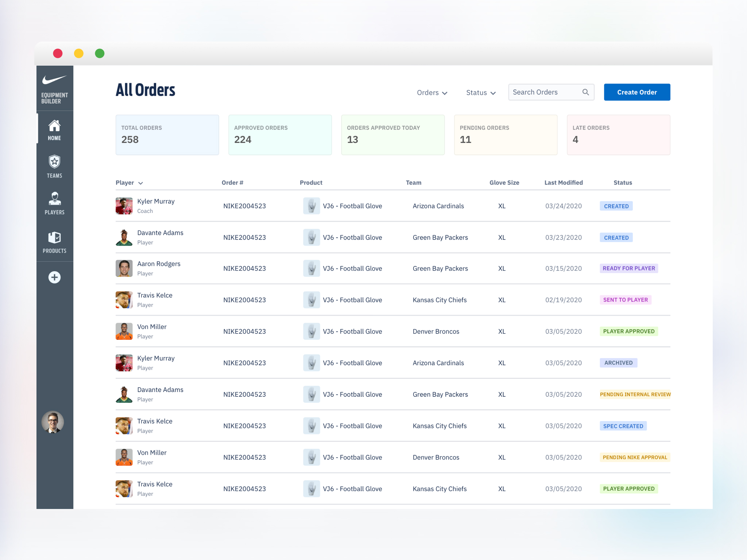The height and width of the screenshot is (560, 747).
Task: Open the Status dropdown filter
Action: coord(481,93)
